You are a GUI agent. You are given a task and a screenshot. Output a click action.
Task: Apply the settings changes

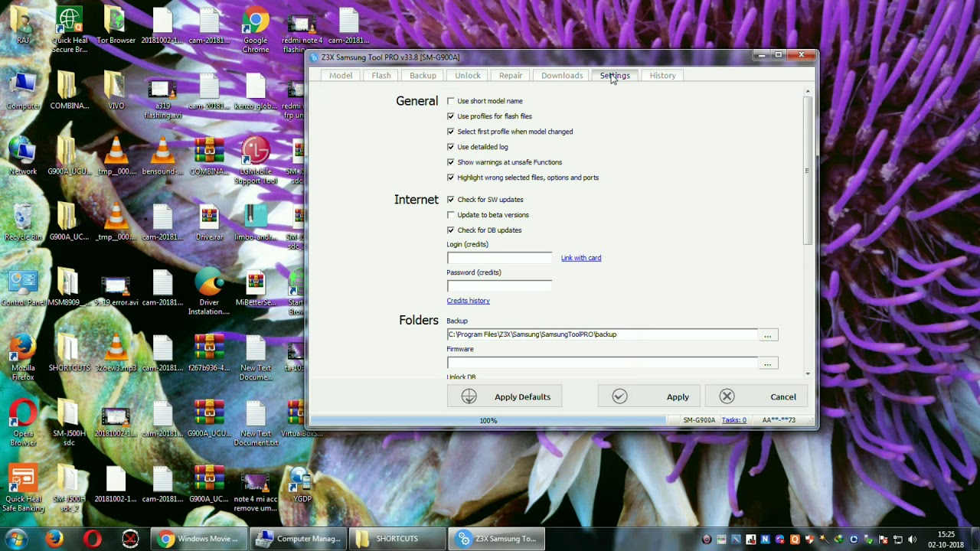pyautogui.click(x=651, y=396)
